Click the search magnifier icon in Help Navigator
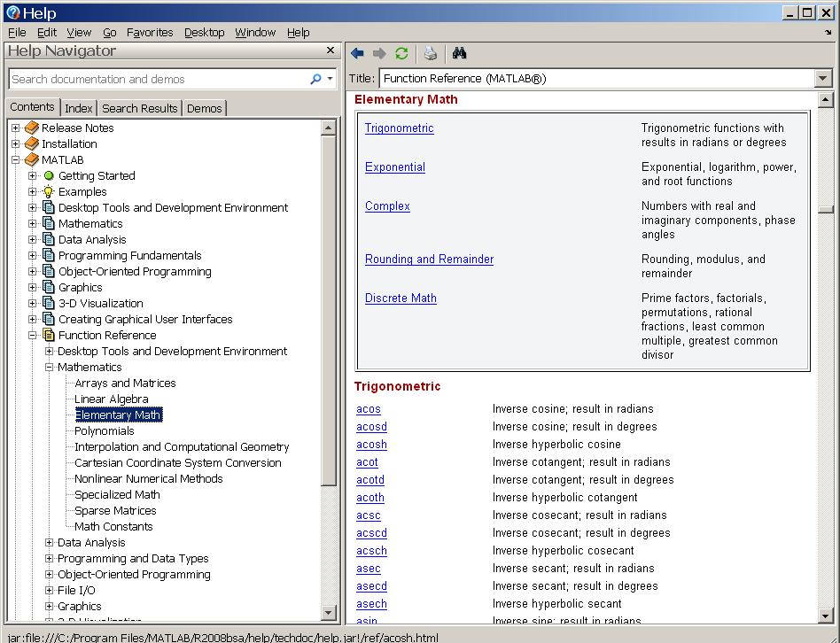This screenshot has width=840, height=643. [315, 79]
